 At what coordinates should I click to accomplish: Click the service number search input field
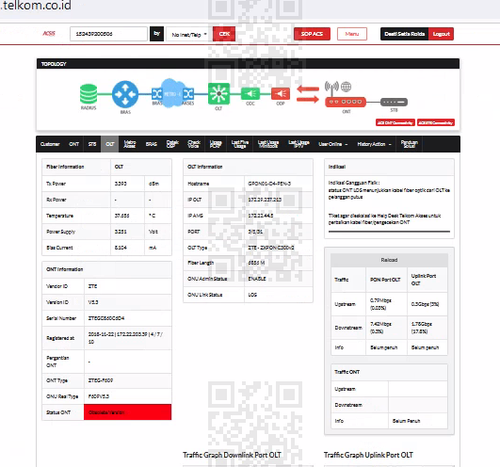(x=109, y=34)
